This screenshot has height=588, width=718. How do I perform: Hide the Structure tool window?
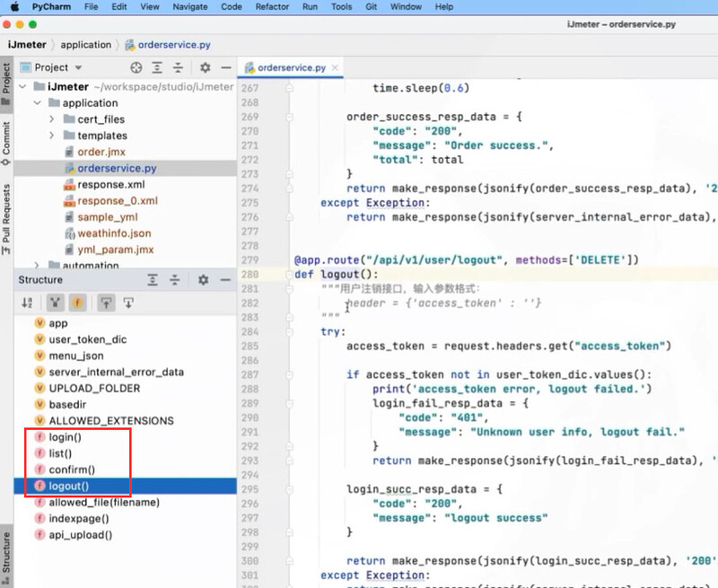pos(225,280)
